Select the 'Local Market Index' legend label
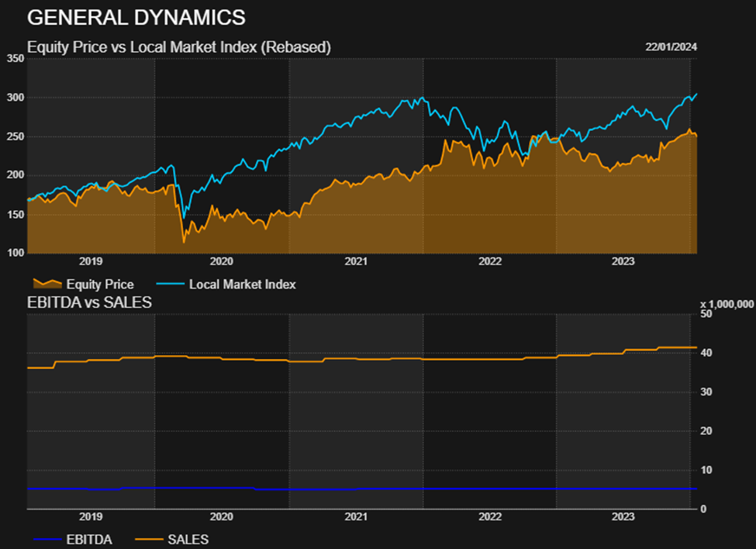Image resolution: width=756 pixels, height=549 pixels. 243,285
